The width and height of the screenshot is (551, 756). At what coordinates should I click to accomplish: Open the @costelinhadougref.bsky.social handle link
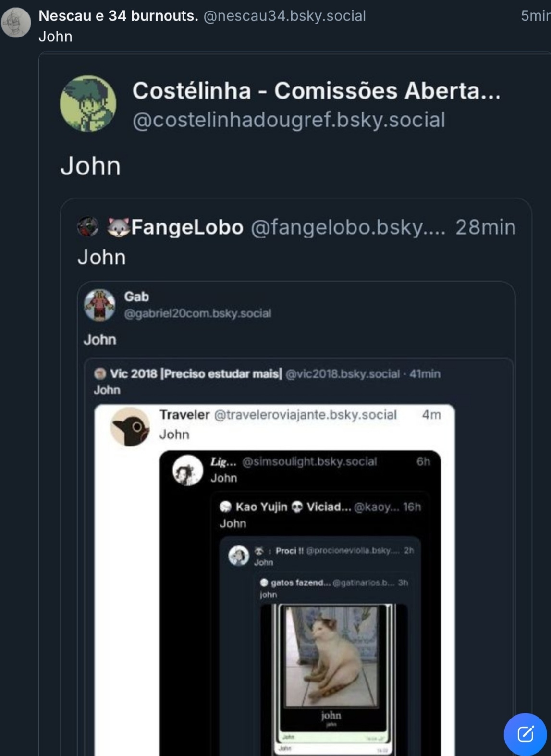[x=289, y=120]
